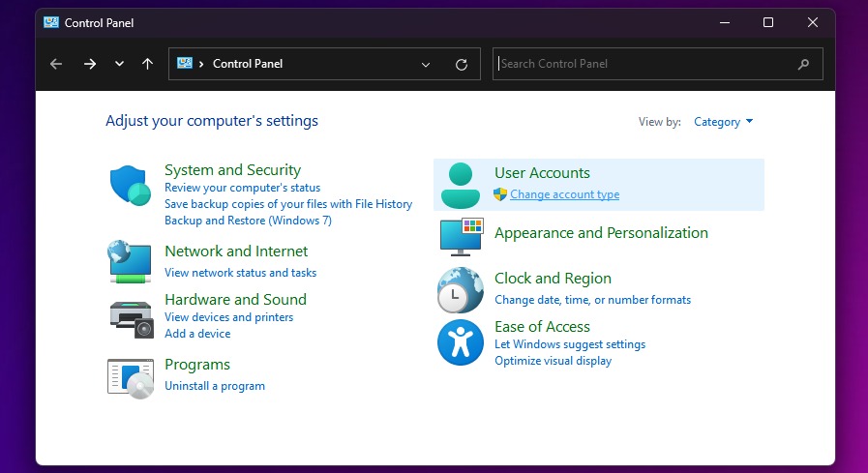The width and height of the screenshot is (868, 473).
Task: Open the Programs category heading
Action: (x=197, y=365)
